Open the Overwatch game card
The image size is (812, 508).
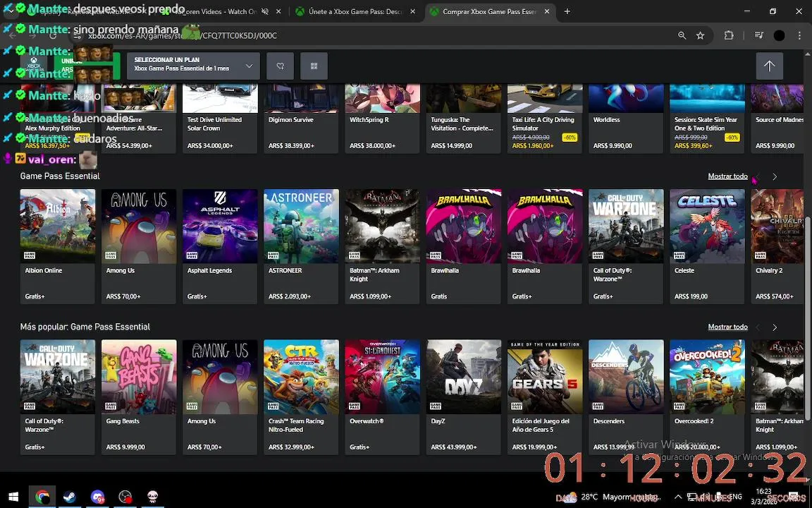(x=382, y=397)
